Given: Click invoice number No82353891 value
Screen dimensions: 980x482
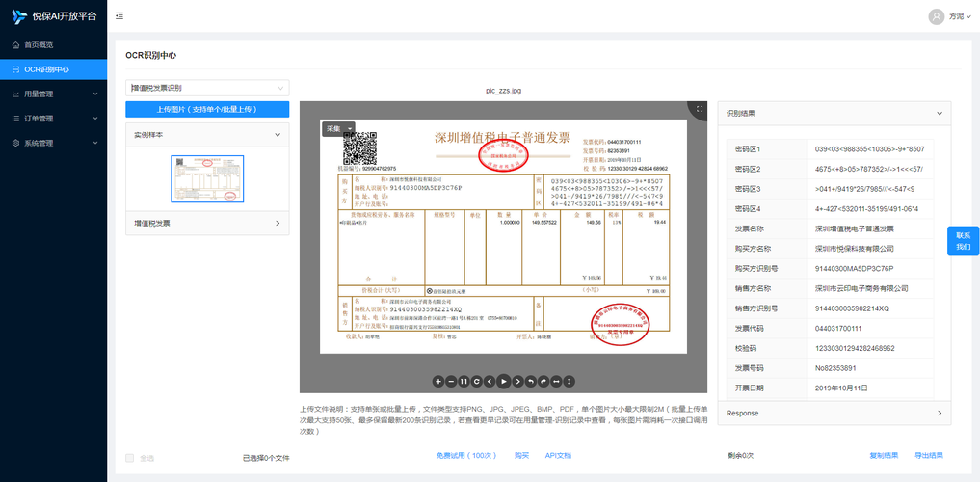Looking at the screenshot, I should pyautogui.click(x=835, y=368).
